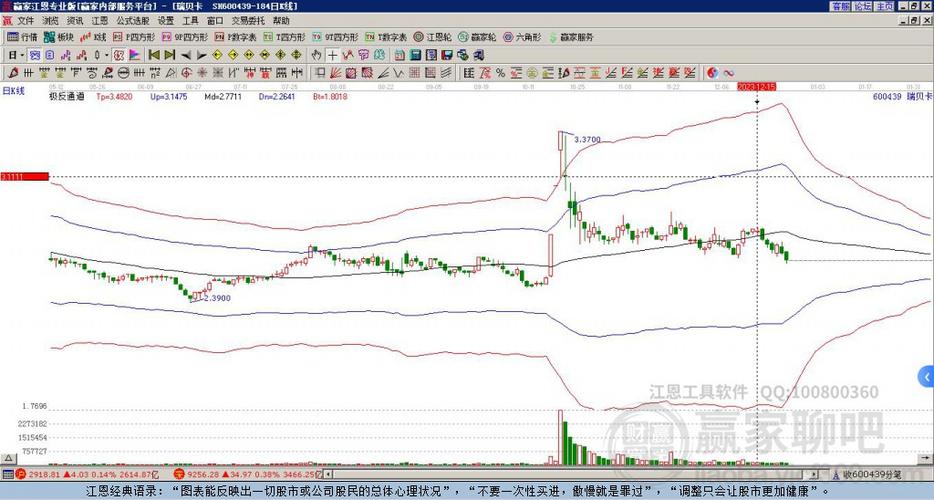Select the zigzag wave line tool
Screen dimensions: 934x500
[398, 73]
